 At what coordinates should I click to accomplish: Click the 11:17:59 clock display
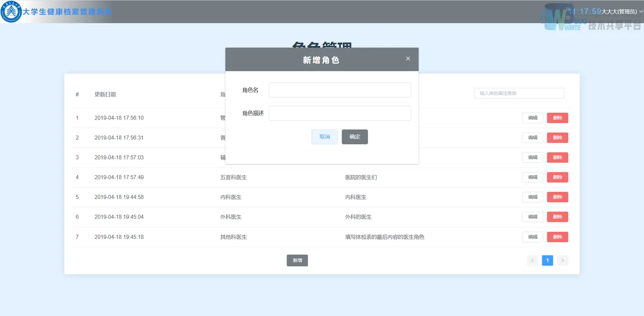click(x=585, y=11)
